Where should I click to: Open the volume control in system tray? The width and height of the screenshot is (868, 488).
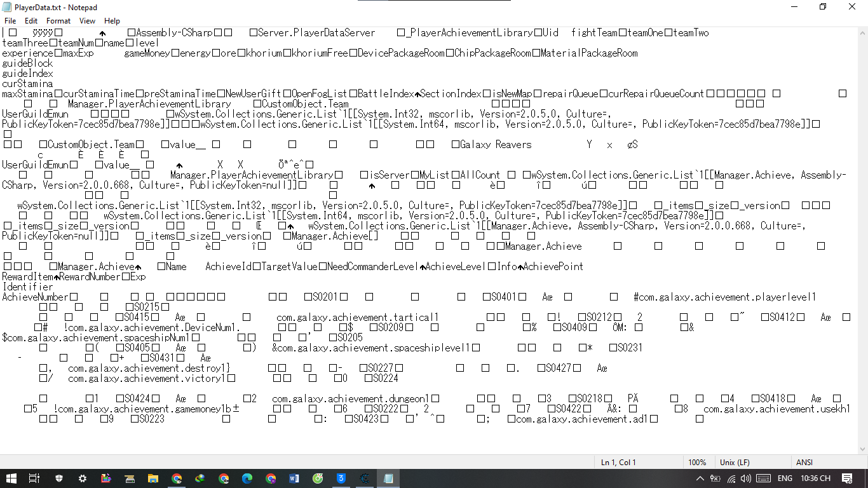(x=745, y=478)
